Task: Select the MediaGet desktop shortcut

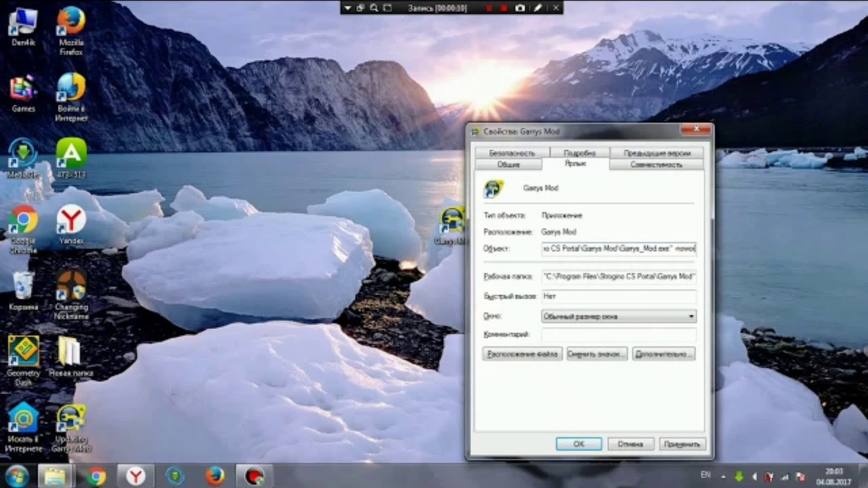Action: coord(23,158)
